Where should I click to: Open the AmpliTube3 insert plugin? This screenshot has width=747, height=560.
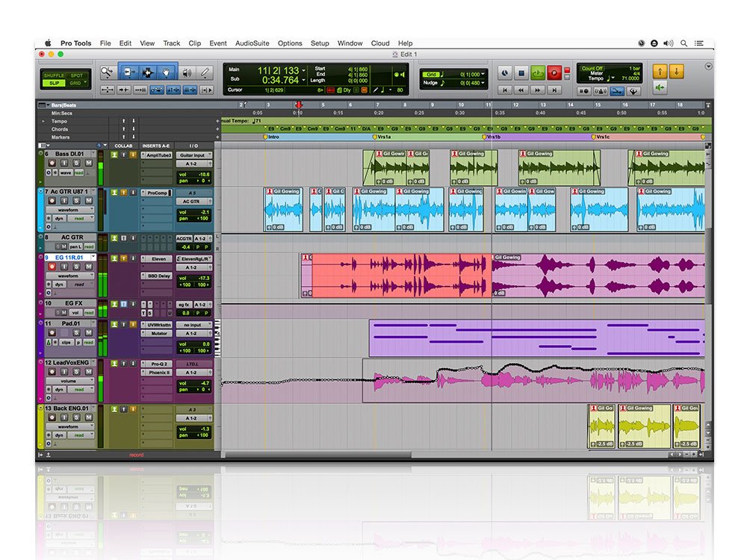point(157,155)
